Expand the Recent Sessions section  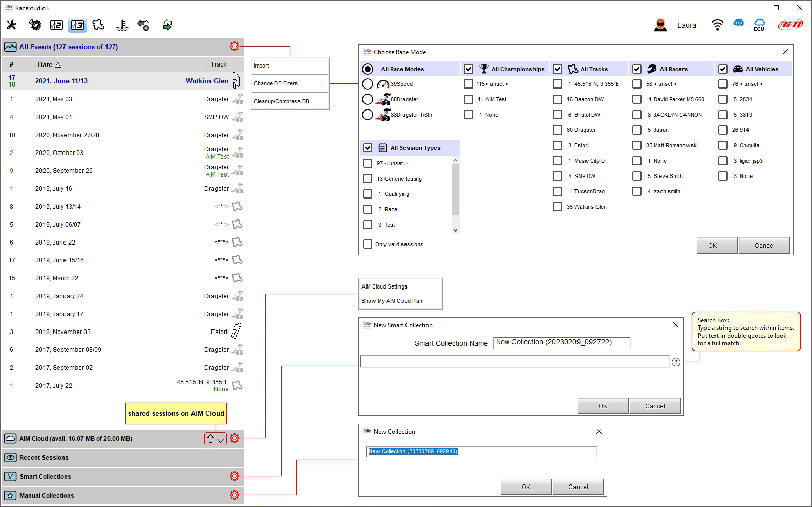123,458
